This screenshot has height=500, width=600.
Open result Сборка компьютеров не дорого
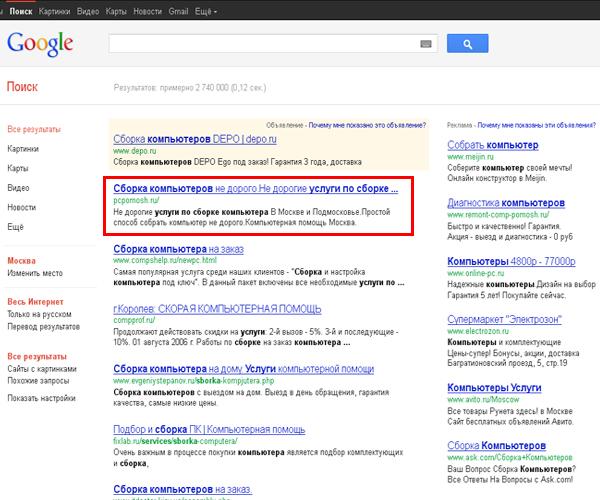(x=256, y=189)
